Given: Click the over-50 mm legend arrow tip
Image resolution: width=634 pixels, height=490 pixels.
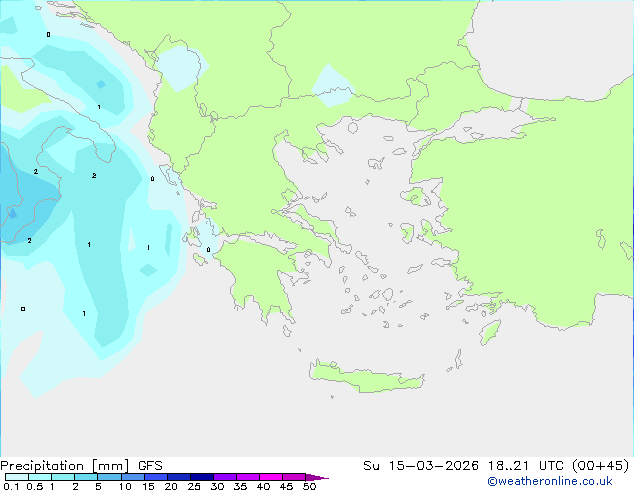Looking at the screenshot, I should [x=317, y=477].
